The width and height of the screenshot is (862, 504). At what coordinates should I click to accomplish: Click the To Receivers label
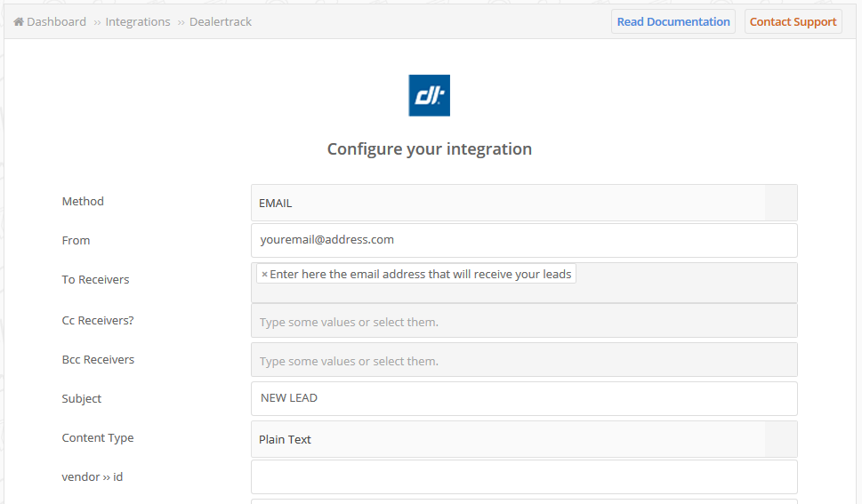click(x=96, y=279)
